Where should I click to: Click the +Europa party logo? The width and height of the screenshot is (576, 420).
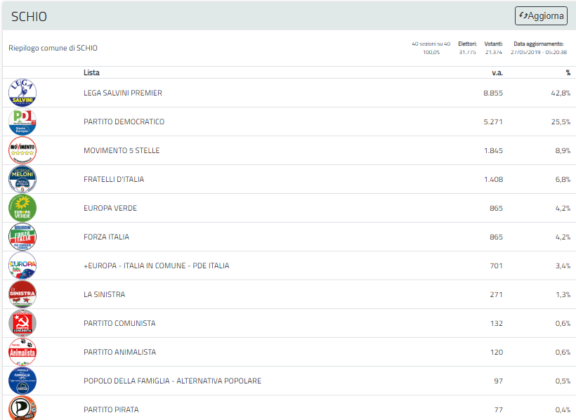(22, 266)
